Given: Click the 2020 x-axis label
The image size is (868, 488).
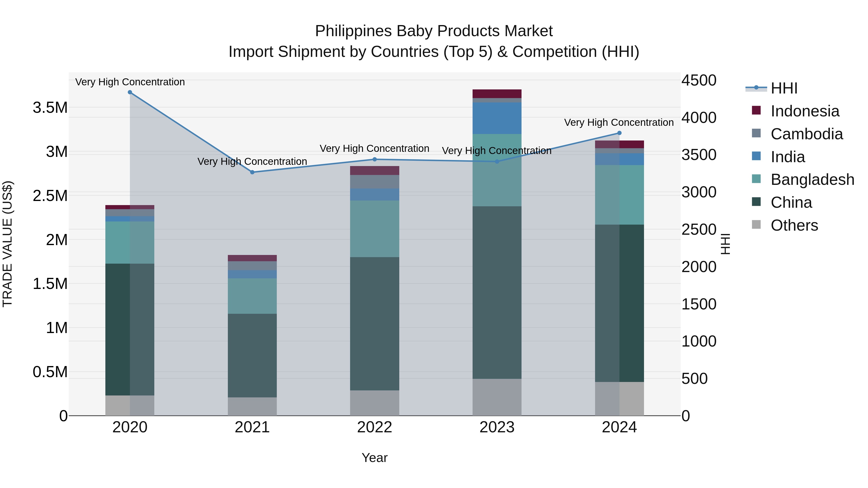Looking at the screenshot, I should tap(130, 427).
